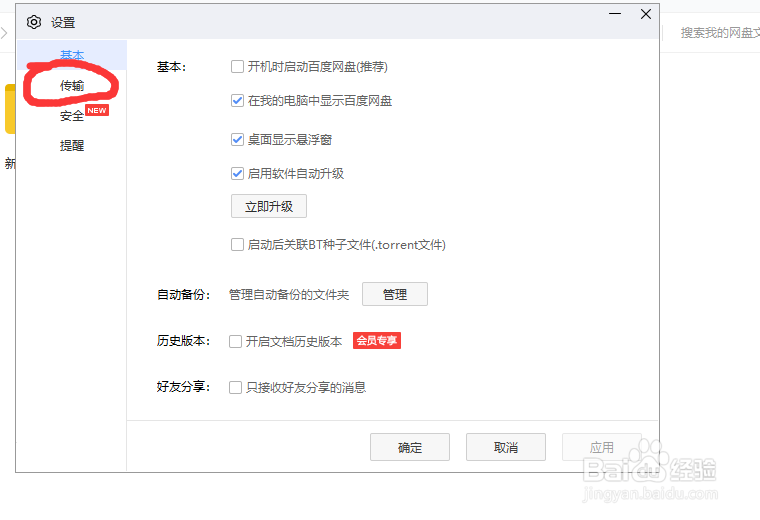Click the settings gear icon in title bar
Image resolution: width=760 pixels, height=520 pixels.
point(34,22)
